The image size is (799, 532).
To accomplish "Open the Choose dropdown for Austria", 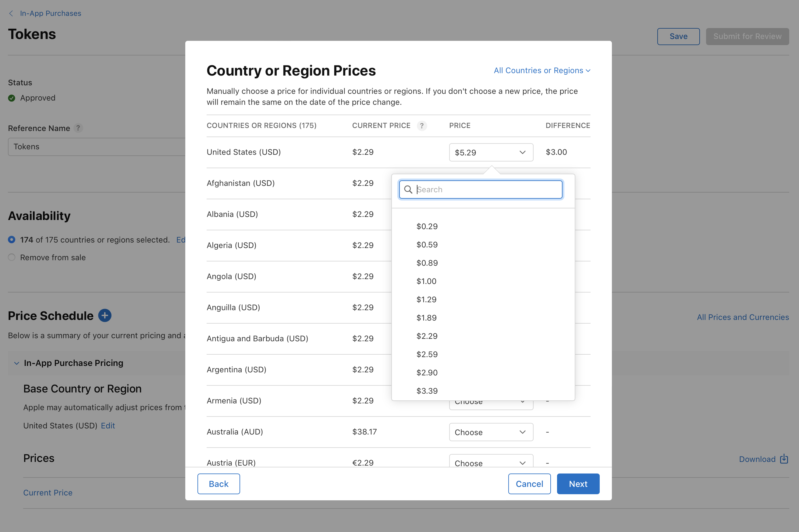I will coord(491,463).
